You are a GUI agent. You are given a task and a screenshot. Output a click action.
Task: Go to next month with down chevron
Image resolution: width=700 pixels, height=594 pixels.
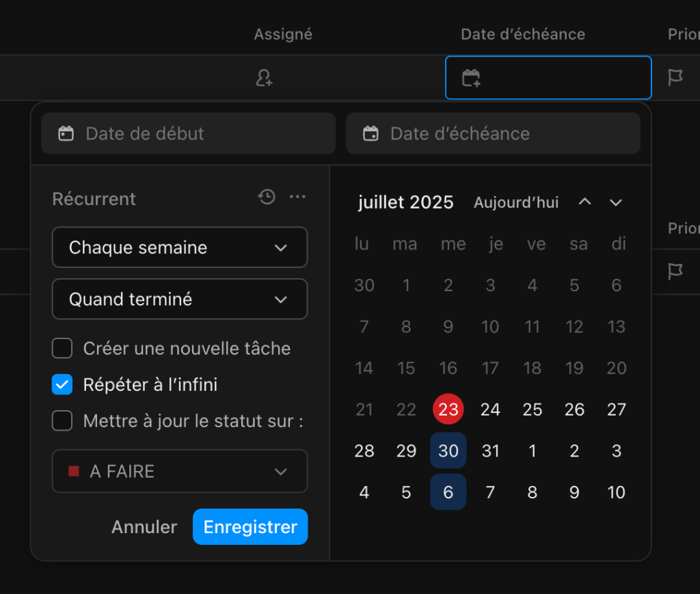coord(616,202)
